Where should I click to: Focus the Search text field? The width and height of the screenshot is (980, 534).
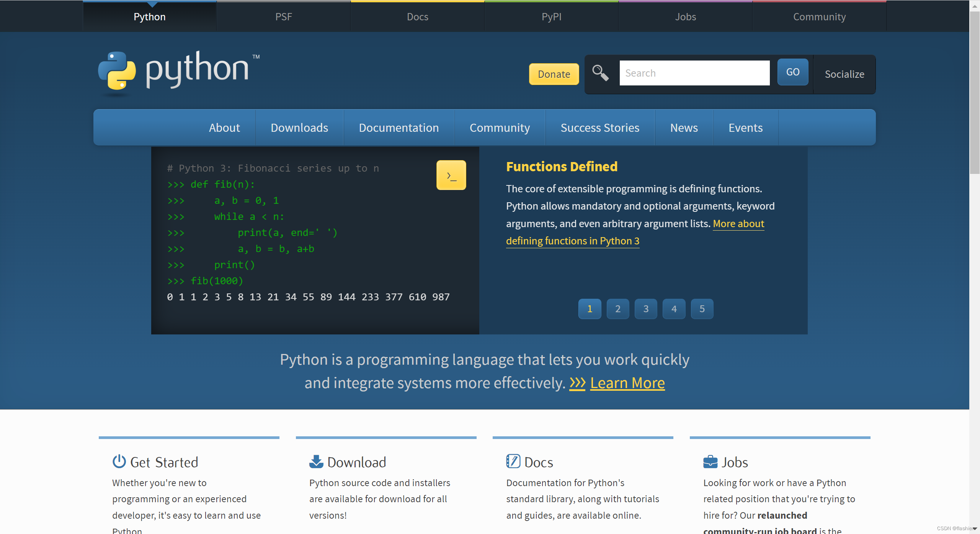pos(694,73)
